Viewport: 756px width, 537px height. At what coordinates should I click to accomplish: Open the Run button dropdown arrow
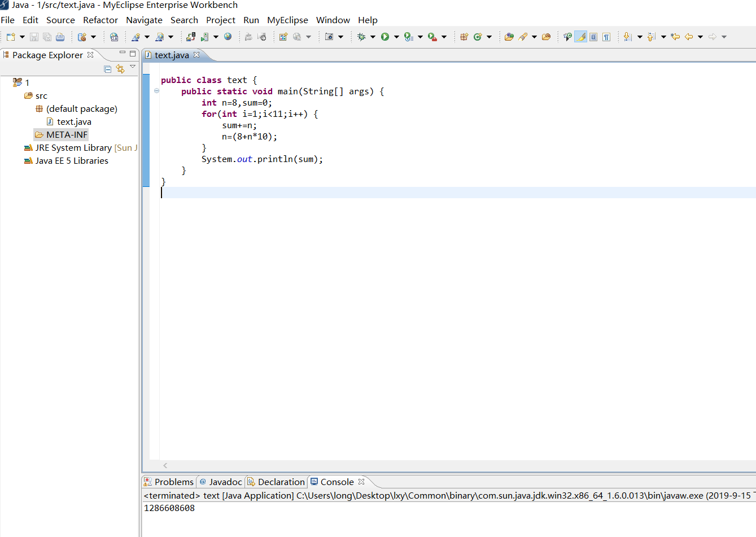point(396,37)
